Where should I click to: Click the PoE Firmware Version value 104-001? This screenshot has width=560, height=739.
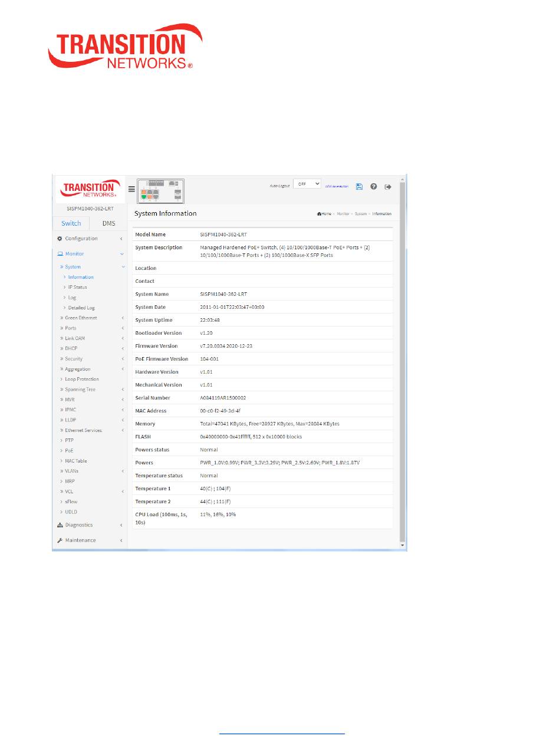209,359
